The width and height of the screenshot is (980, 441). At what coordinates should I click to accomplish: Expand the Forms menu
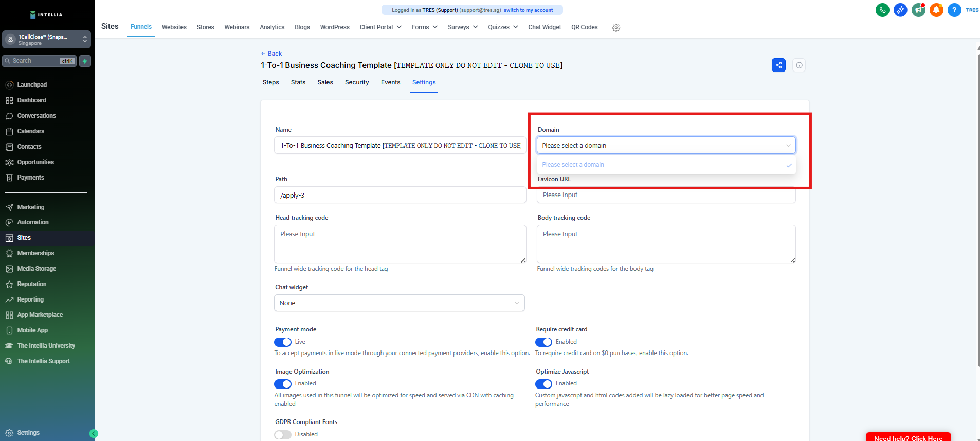tap(425, 27)
